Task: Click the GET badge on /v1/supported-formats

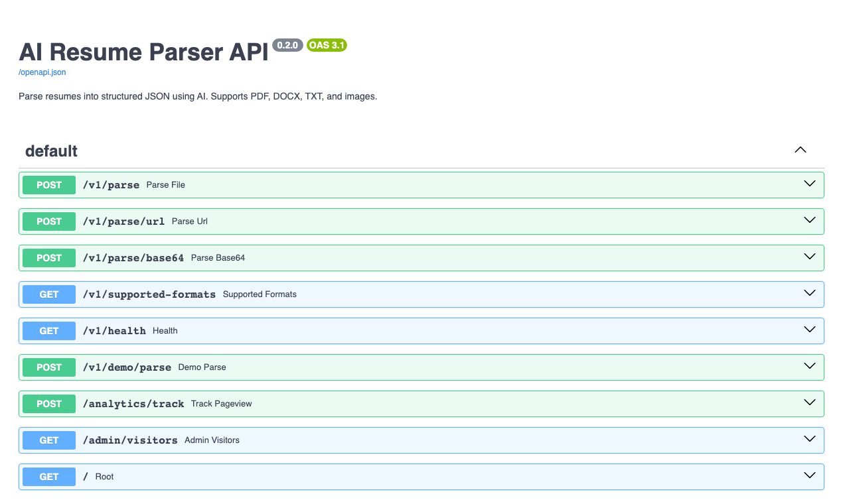Action: pyautogui.click(x=48, y=294)
